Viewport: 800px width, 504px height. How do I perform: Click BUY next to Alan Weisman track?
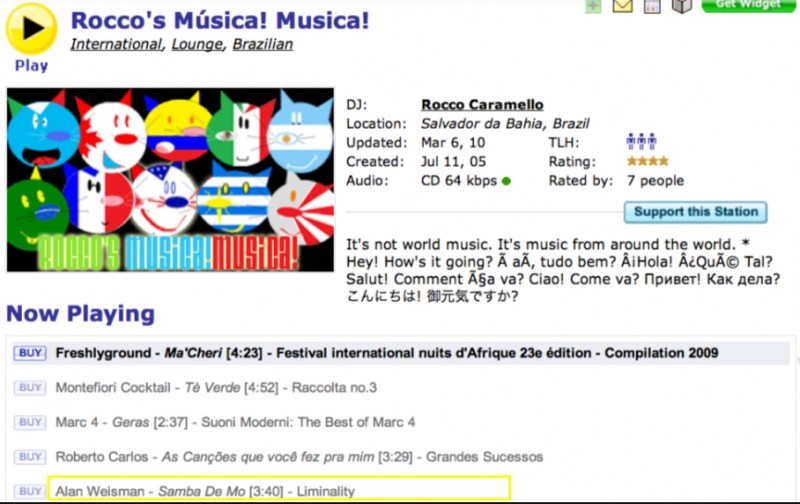30,491
